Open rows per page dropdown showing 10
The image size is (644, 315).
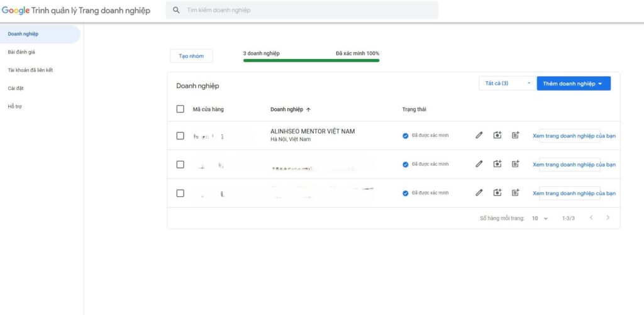tap(540, 218)
